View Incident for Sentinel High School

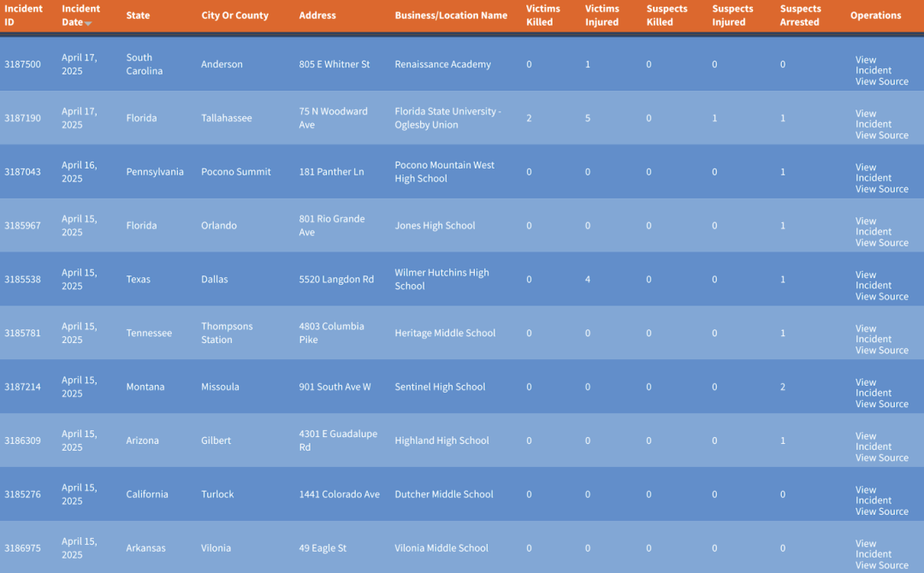coord(874,387)
